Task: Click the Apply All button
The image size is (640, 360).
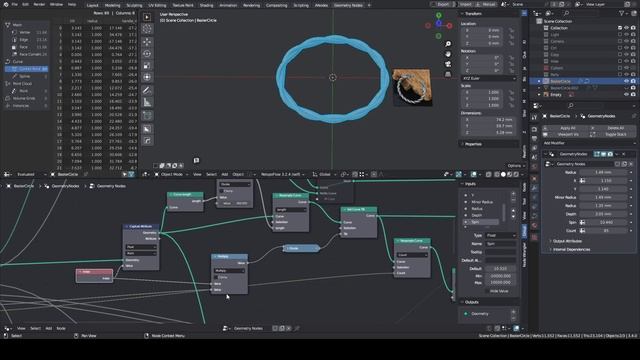Action: point(568,128)
